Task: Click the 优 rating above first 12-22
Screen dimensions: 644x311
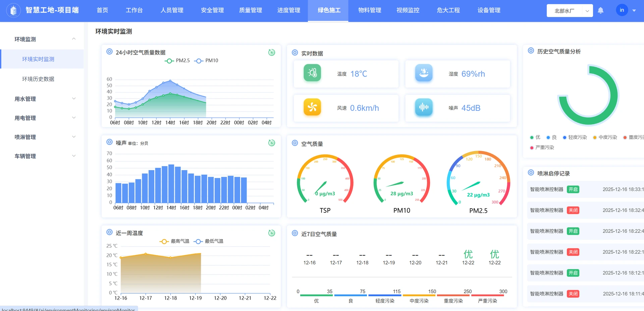Action: tap(468, 254)
